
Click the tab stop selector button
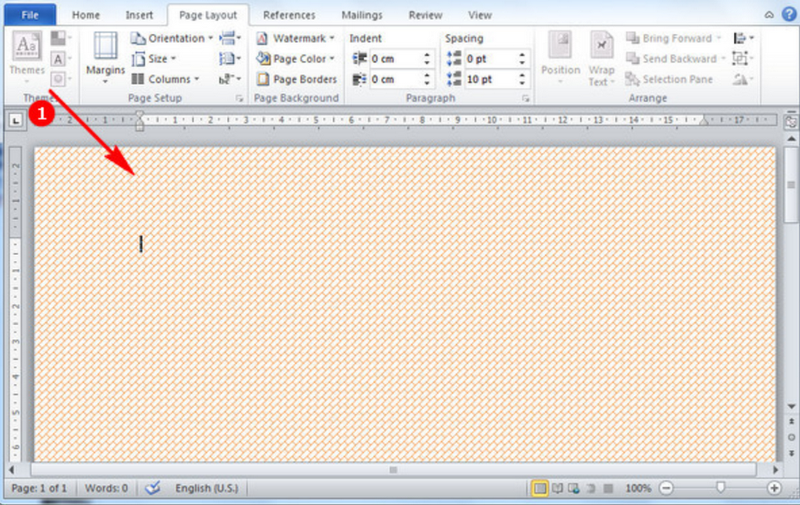(16, 120)
